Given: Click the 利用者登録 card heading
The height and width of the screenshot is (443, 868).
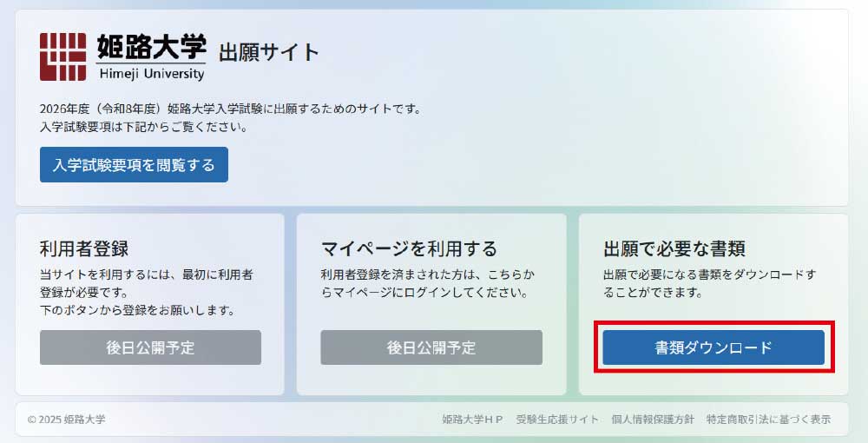Looking at the screenshot, I should pyautogui.click(x=84, y=248).
